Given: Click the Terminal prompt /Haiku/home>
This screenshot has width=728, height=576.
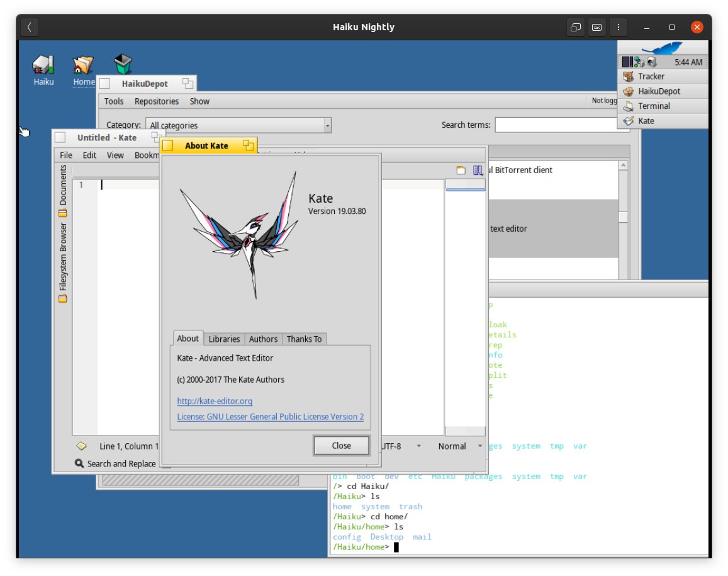Looking at the screenshot, I should click(361, 547).
